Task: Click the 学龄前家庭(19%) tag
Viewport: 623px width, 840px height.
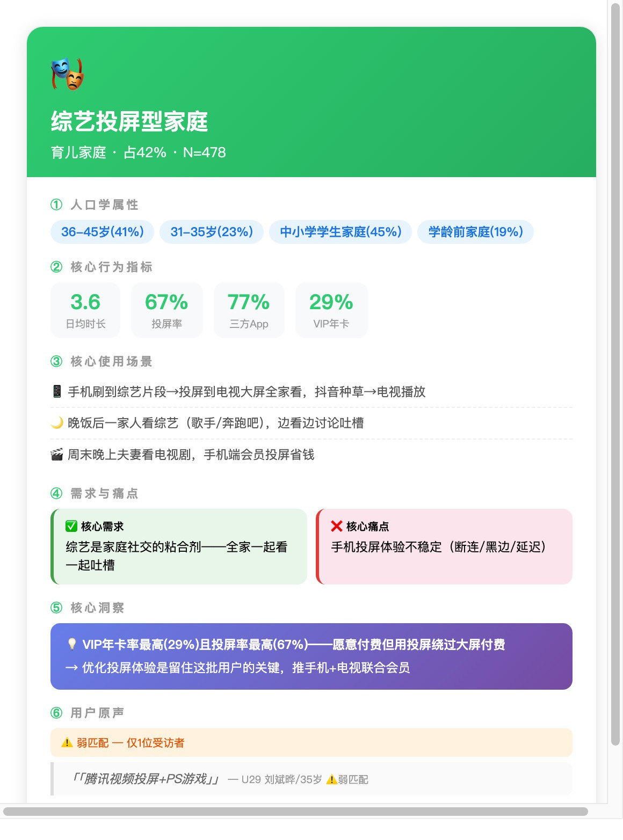Action: [475, 232]
